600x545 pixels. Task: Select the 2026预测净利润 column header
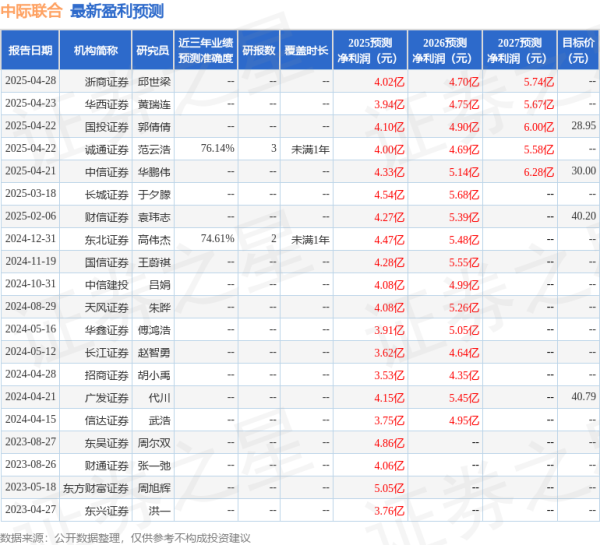[444, 50]
